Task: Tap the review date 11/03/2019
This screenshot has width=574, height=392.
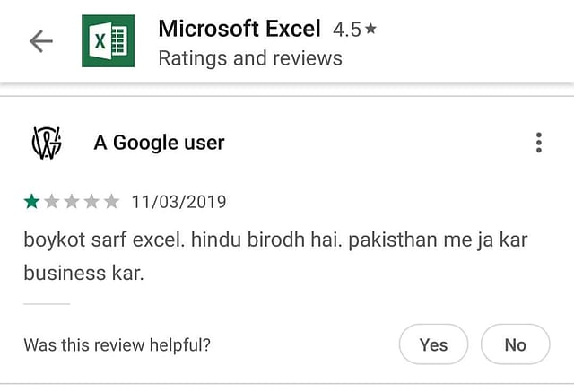Action: pyautogui.click(x=179, y=202)
